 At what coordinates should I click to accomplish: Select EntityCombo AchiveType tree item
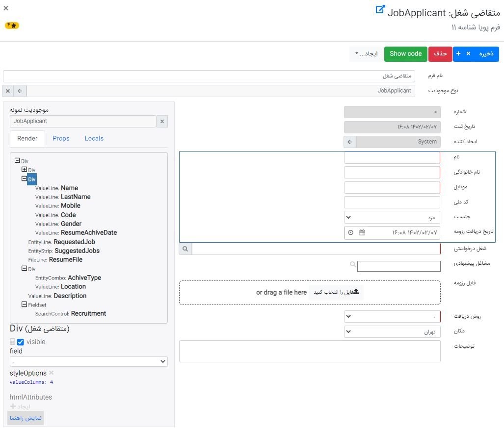point(68,278)
